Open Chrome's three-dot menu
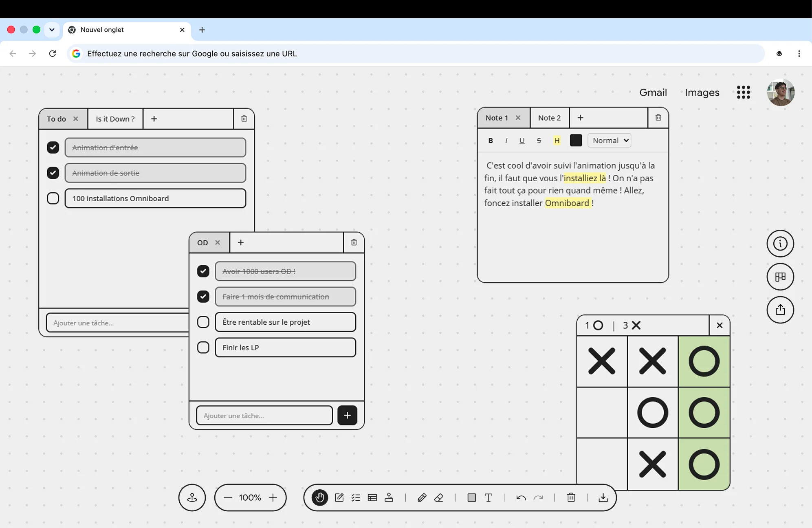Screen dimensions: 812x528 coord(799,54)
